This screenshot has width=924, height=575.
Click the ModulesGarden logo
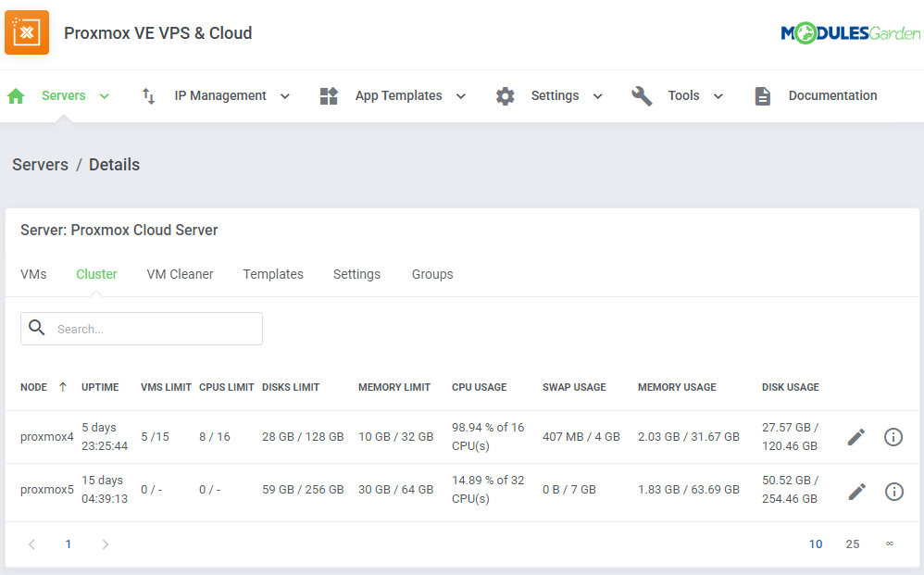click(850, 33)
